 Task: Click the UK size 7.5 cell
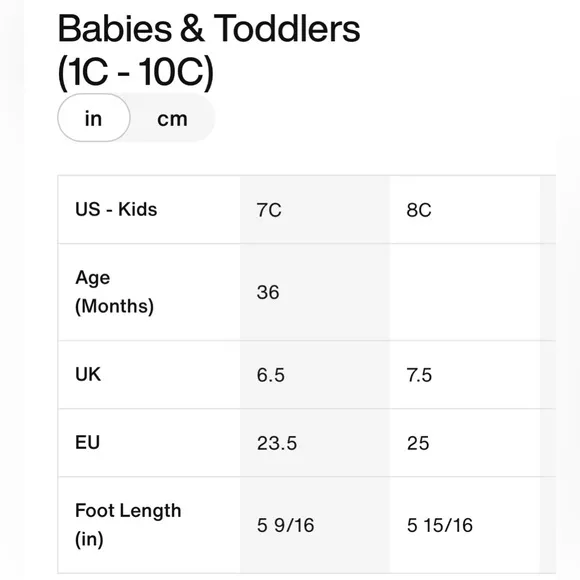click(419, 375)
